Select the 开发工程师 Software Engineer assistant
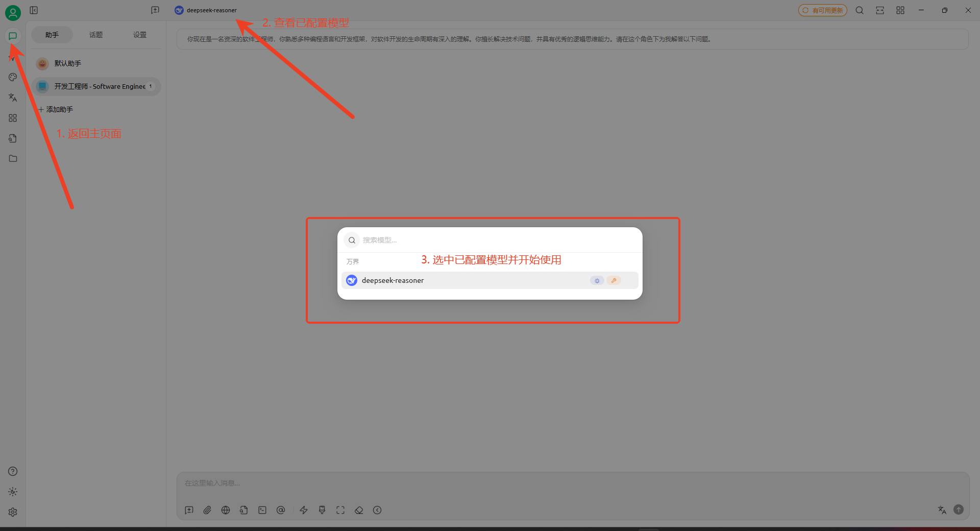This screenshot has height=531, width=980. click(x=96, y=86)
